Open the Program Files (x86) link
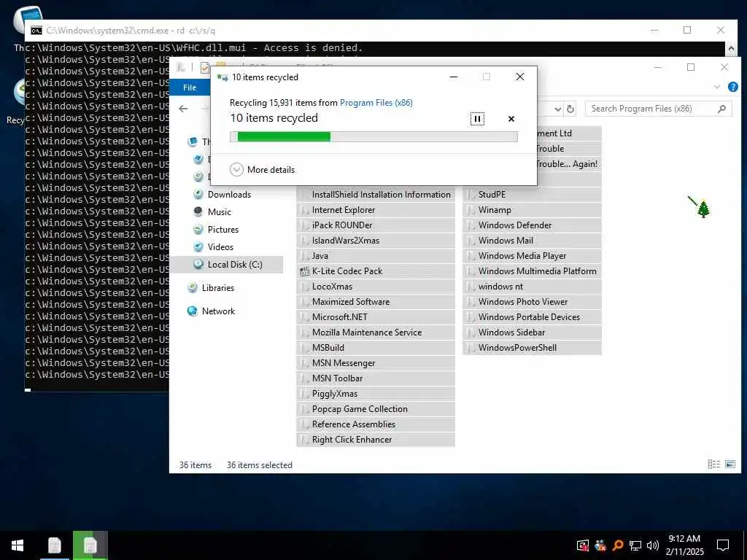 376,102
